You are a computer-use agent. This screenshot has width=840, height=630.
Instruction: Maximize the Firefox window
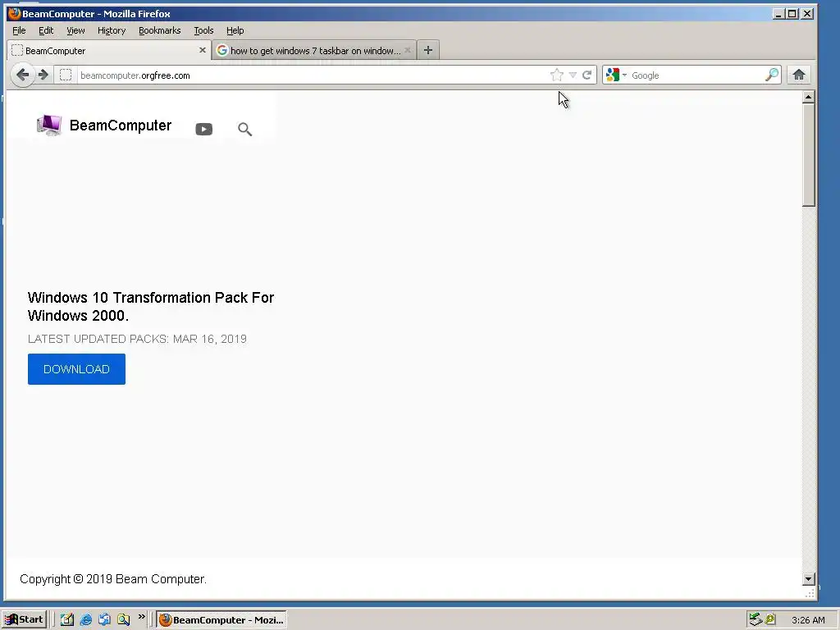(792, 14)
